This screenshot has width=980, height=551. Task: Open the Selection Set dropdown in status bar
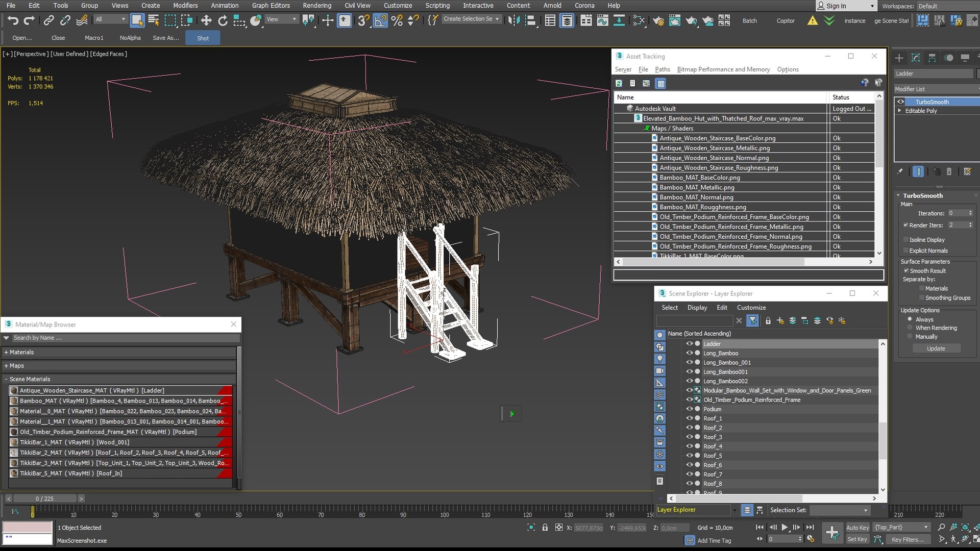pyautogui.click(x=840, y=510)
